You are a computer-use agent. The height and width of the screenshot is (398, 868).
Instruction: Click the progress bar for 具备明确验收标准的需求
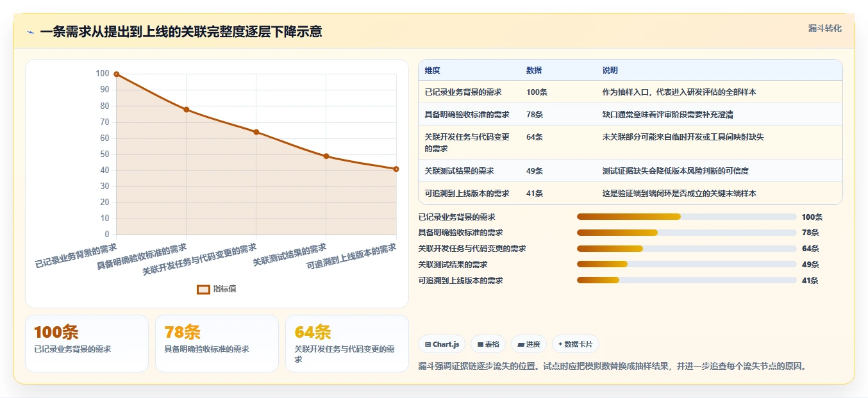687,233
